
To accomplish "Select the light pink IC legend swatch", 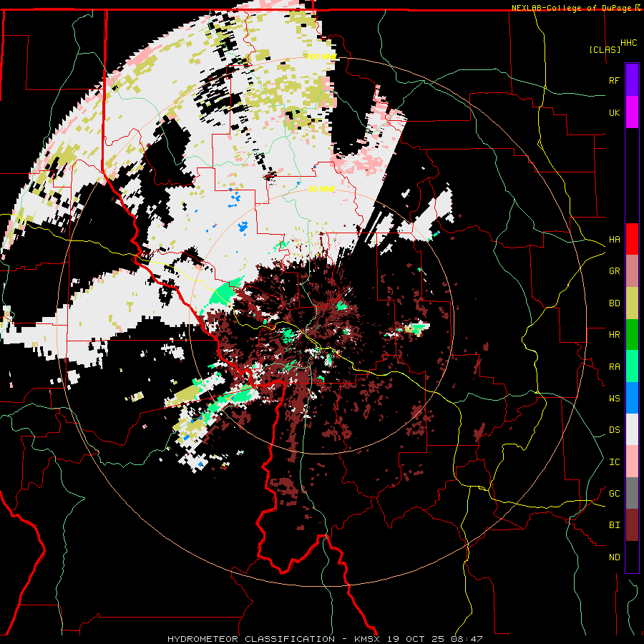I will point(632,462).
